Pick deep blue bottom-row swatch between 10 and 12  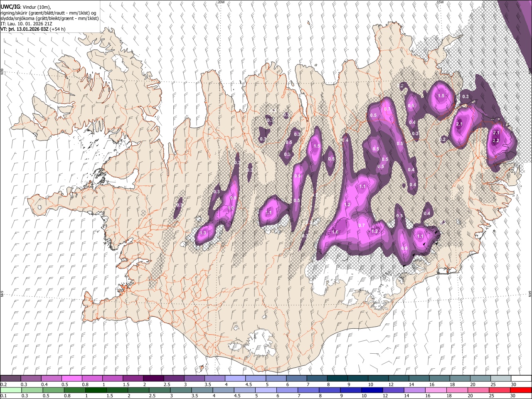[372, 390]
